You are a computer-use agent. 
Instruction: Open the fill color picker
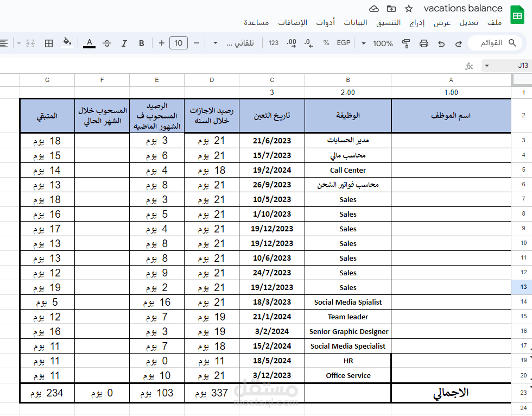[x=67, y=43]
